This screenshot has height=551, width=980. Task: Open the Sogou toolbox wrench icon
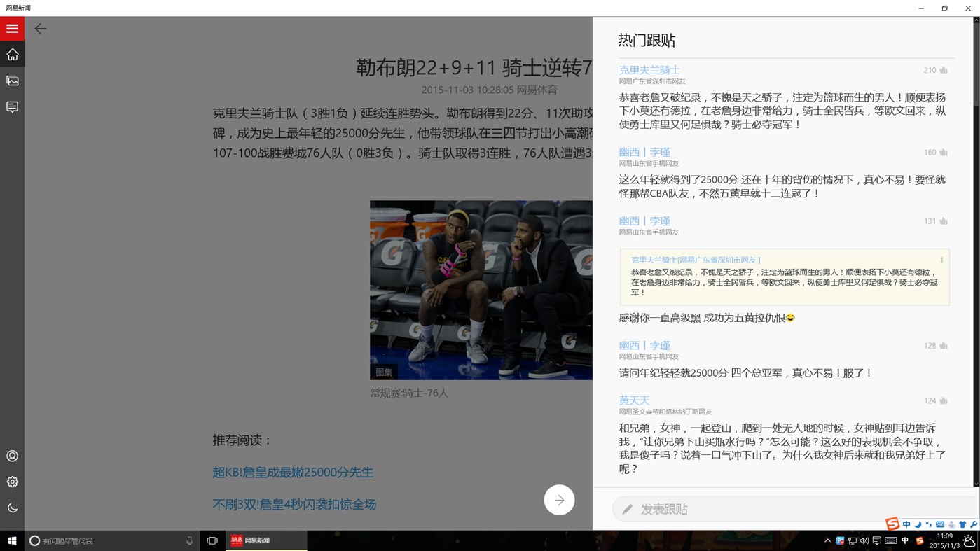tap(974, 524)
